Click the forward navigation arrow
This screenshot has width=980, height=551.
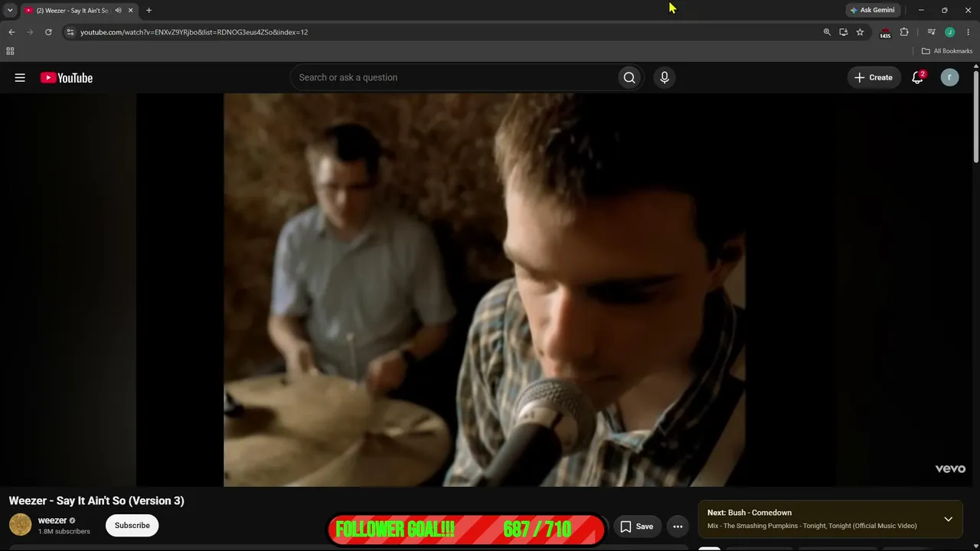click(x=30, y=32)
